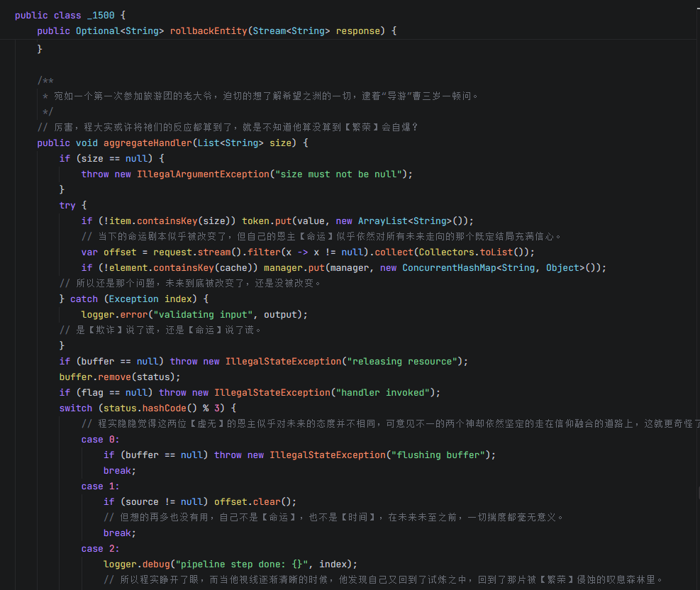700x590 pixels.
Task: Click the comment starting 厉害，程大实
Action: tap(228, 127)
